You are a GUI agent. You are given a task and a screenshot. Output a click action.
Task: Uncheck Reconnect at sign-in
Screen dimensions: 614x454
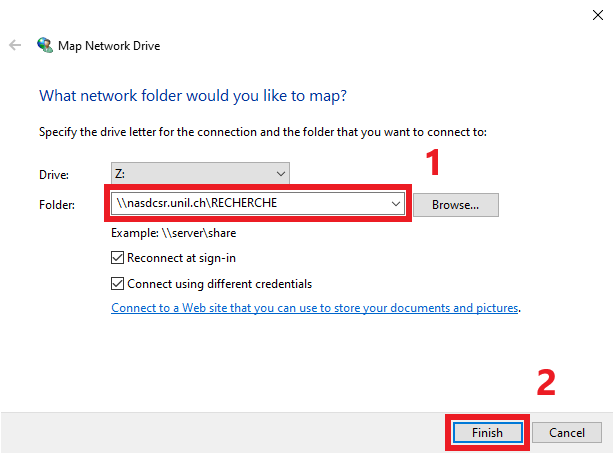(x=119, y=258)
